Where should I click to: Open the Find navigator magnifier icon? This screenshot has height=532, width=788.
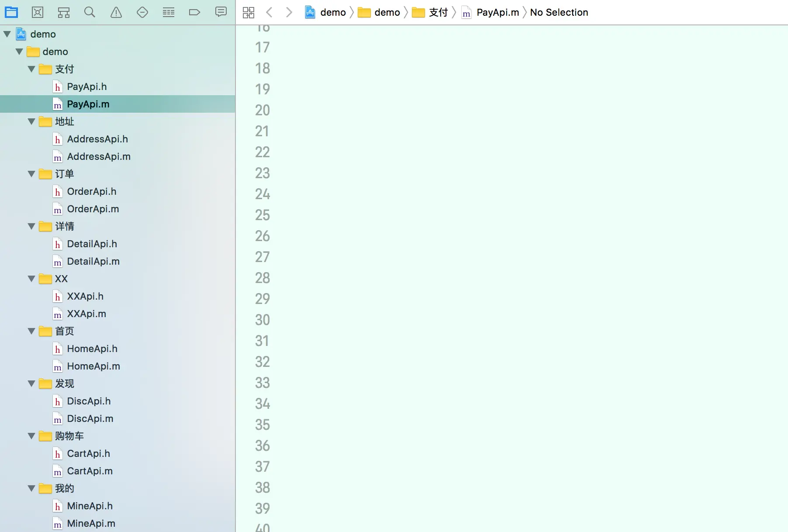click(90, 12)
